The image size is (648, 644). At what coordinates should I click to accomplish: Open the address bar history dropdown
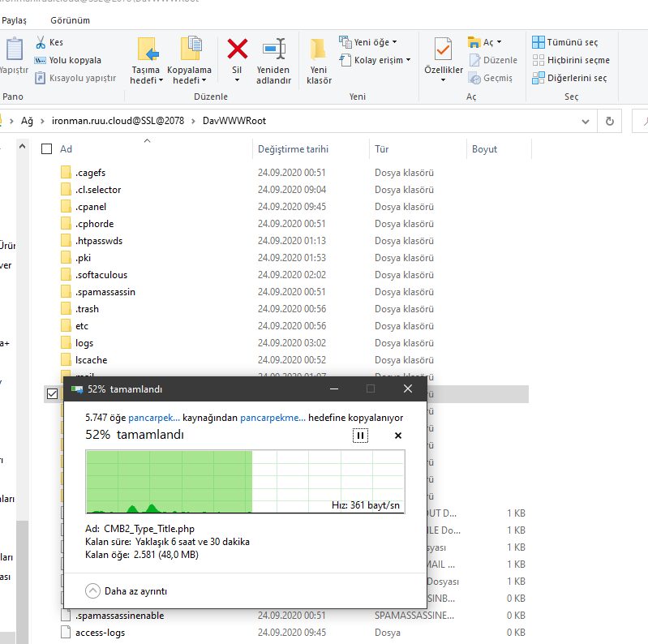(586, 122)
